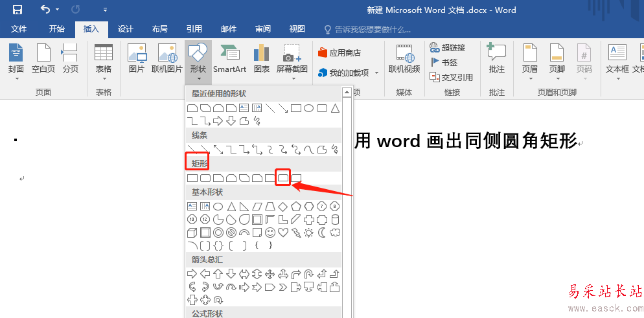Switch to the 邮件 ribbon tab
This screenshot has height=318, width=644.
pos(228,28)
